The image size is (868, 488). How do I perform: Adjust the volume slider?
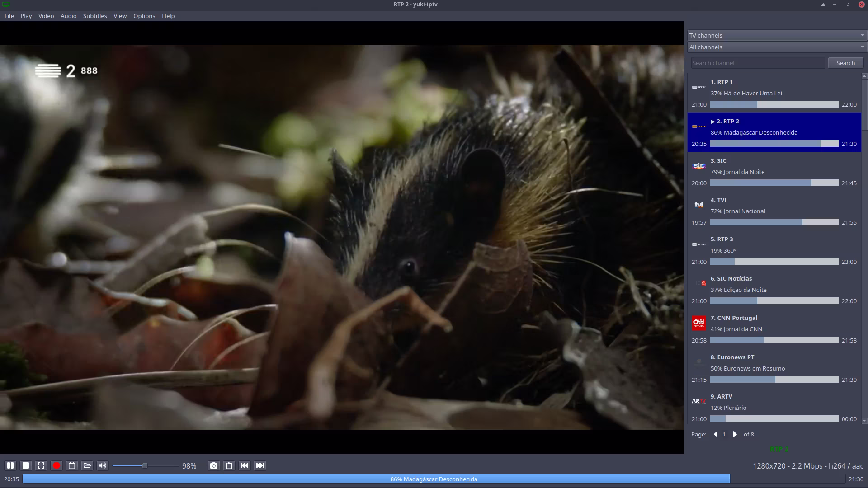(x=145, y=465)
